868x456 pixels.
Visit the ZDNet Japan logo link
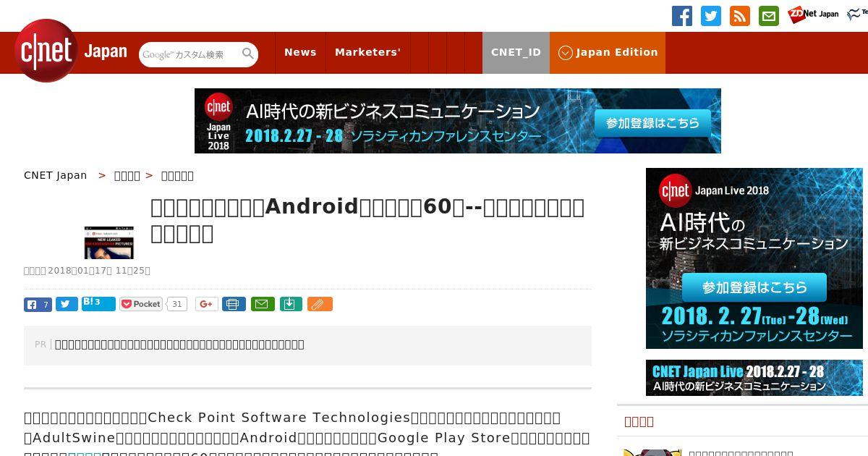tap(813, 14)
